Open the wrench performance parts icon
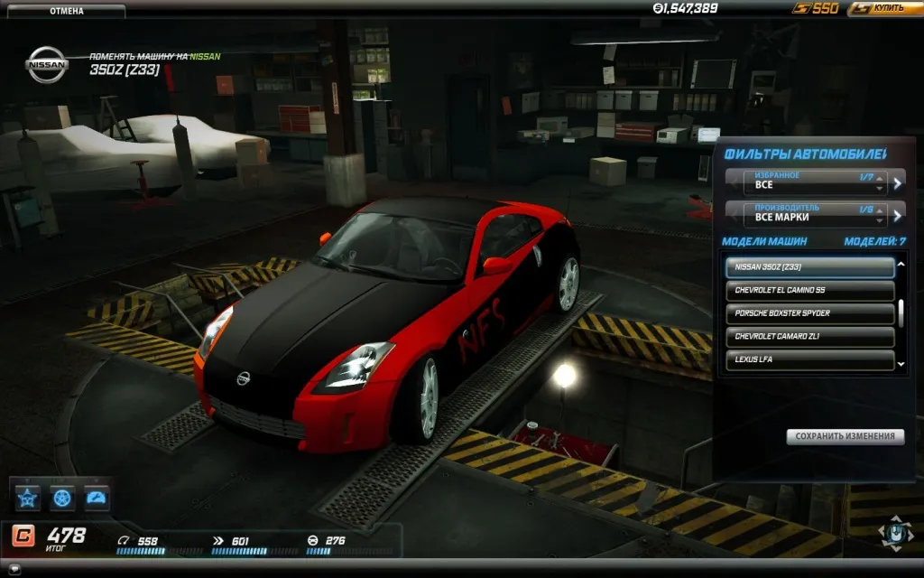 (x=96, y=499)
